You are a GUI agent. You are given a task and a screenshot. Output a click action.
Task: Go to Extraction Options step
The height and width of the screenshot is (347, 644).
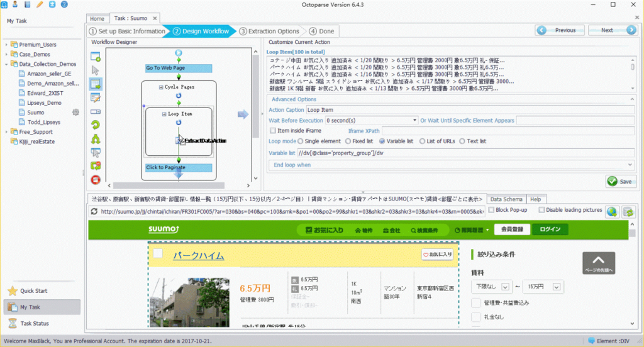(269, 31)
